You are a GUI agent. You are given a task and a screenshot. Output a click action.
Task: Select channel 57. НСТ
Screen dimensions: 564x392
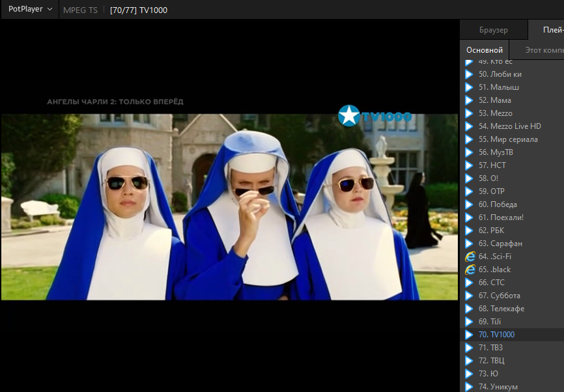pyautogui.click(x=512, y=165)
